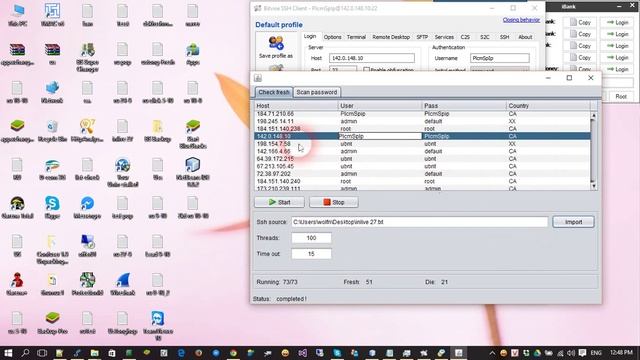This screenshot has height=360, width=640.
Task: Open the Services tab in Bitvise
Action: pos(444,37)
